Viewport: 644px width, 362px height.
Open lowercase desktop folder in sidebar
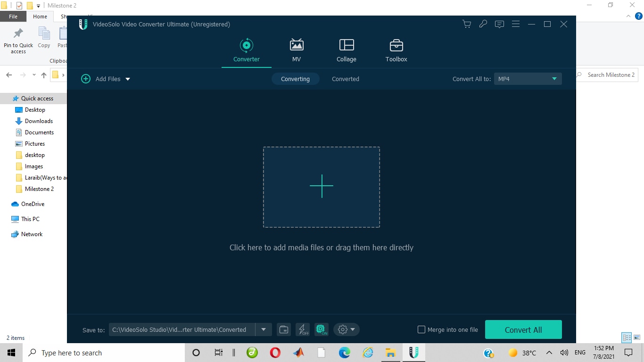click(x=30, y=155)
